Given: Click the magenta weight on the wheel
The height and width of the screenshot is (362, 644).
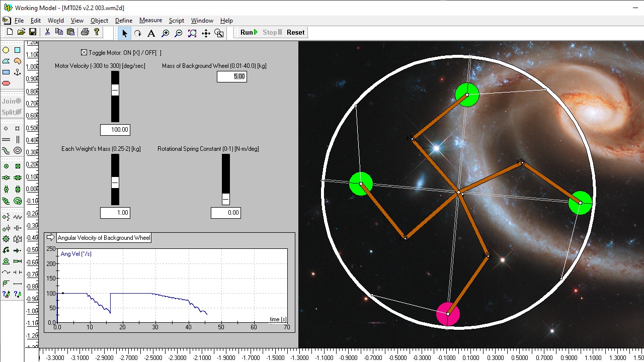Looking at the screenshot, I should 448,314.
